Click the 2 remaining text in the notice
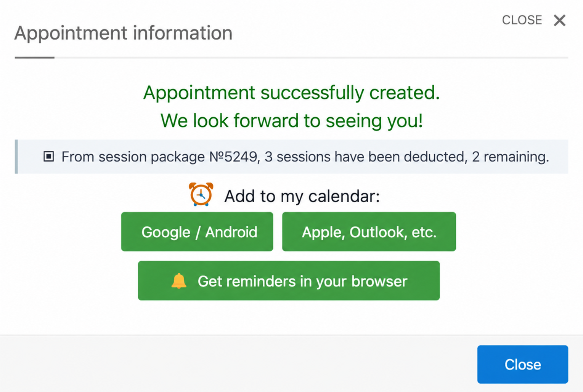 pos(510,157)
